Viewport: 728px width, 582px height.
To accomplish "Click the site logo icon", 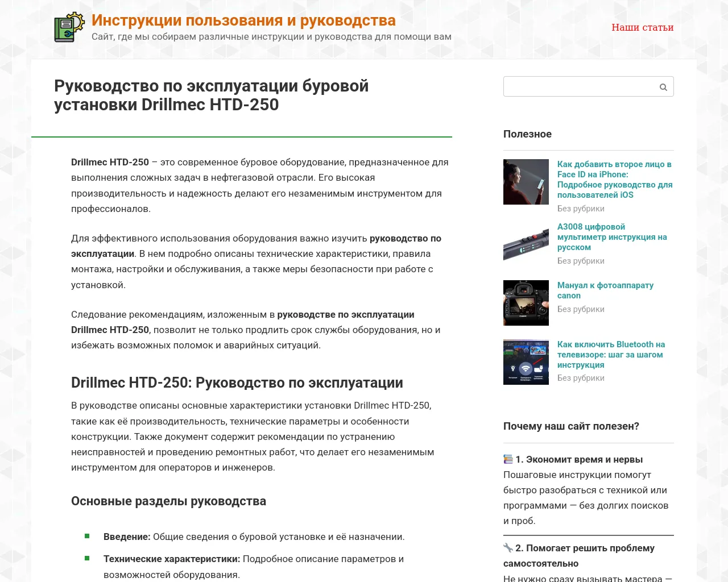I will pyautogui.click(x=69, y=27).
